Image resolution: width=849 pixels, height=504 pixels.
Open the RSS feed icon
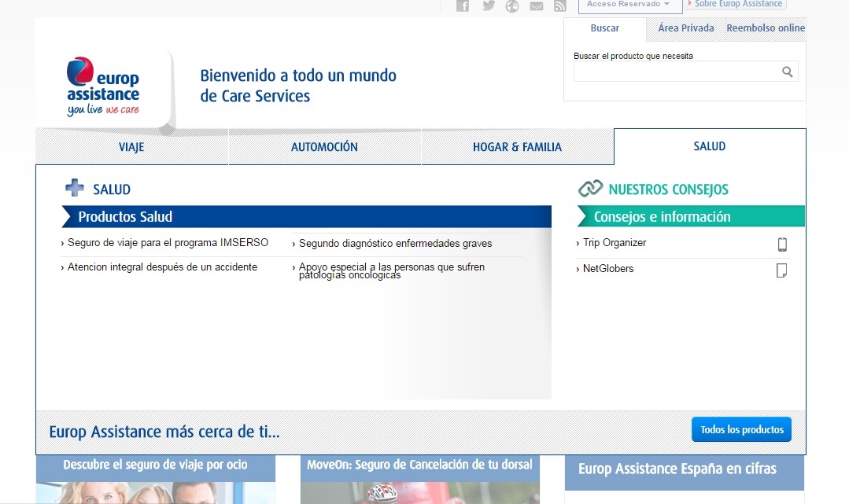[560, 6]
